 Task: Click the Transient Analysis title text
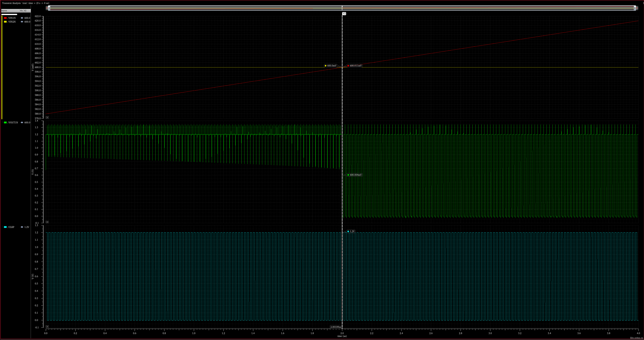[25, 3]
